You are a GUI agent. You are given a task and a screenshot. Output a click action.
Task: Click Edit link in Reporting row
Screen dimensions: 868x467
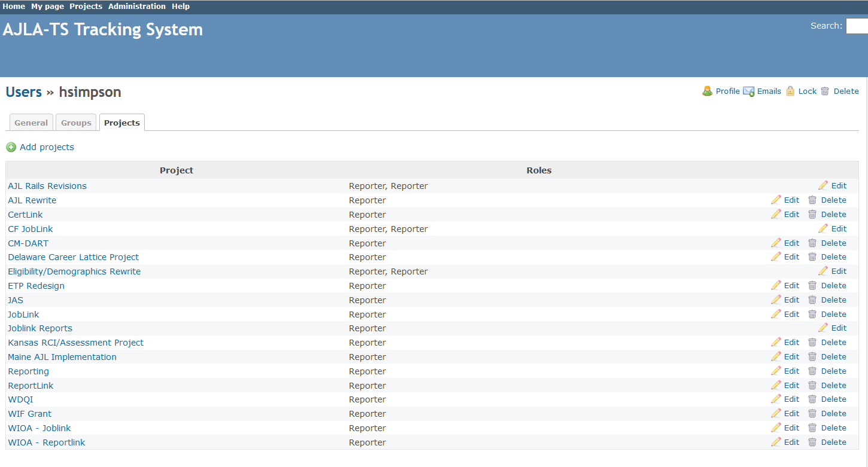791,371
